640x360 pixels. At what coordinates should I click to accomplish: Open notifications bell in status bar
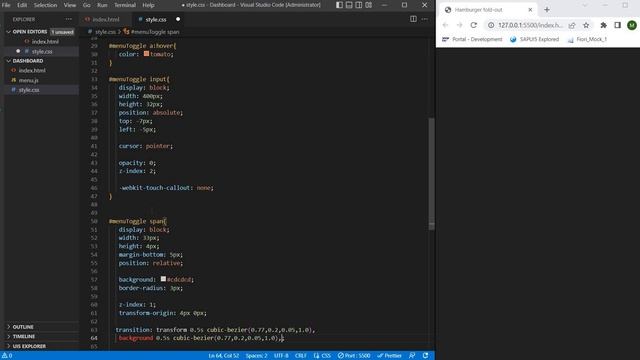[425, 356]
